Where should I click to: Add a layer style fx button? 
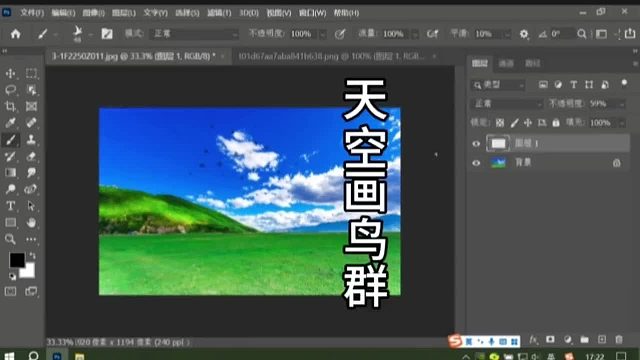click(533, 339)
